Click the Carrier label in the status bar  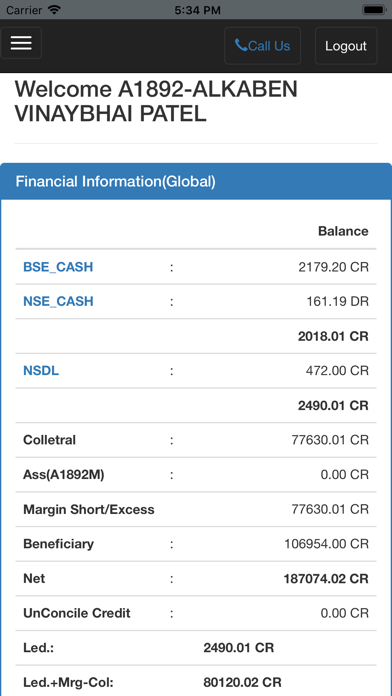pyautogui.click(x=24, y=10)
